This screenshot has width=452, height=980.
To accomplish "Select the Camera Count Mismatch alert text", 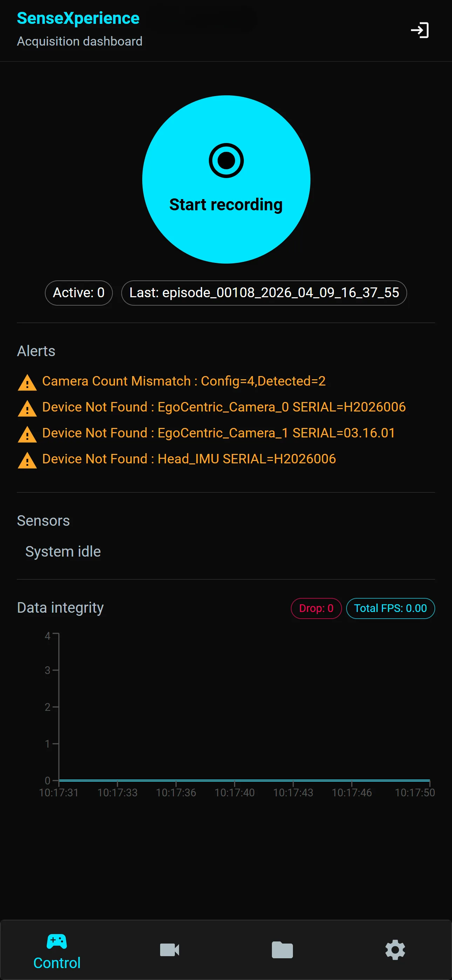I will [184, 381].
